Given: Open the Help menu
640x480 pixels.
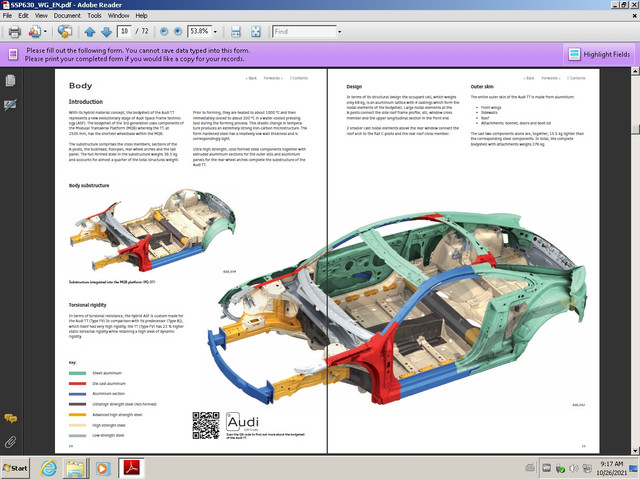Looking at the screenshot, I should (x=141, y=16).
